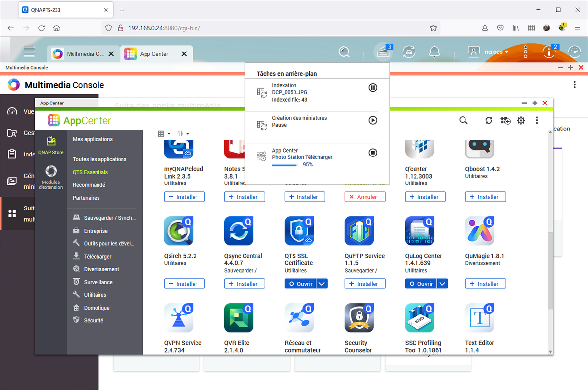Pause the Indexation background task
The height and width of the screenshot is (390, 588).
pos(373,88)
